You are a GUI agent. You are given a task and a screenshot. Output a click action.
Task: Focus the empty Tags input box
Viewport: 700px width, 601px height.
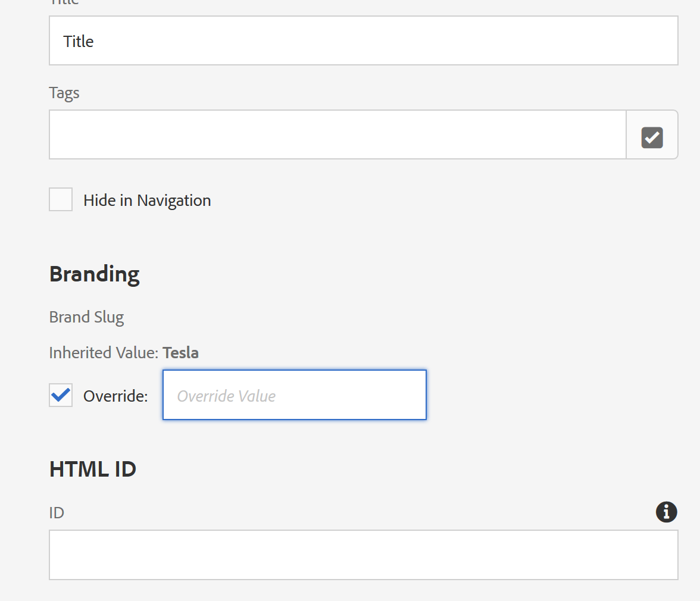click(337, 134)
